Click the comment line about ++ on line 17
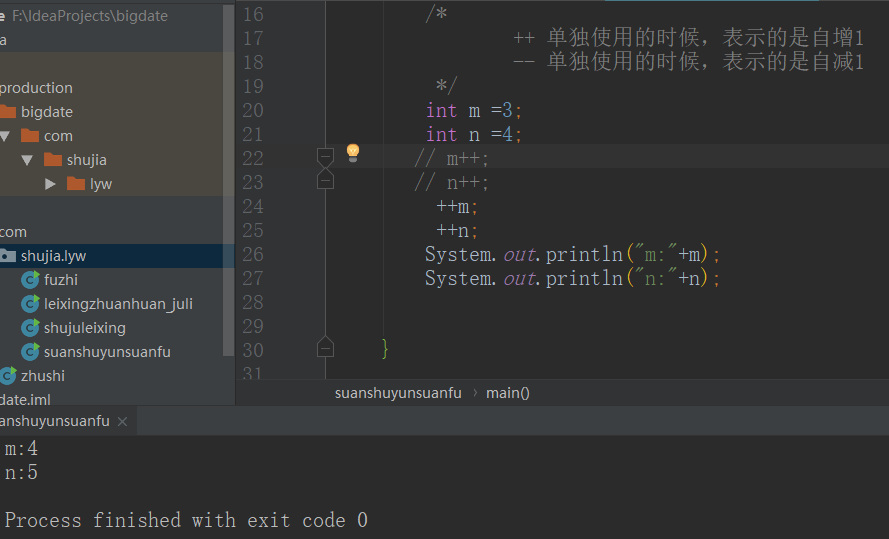889x539 pixels. [688, 38]
